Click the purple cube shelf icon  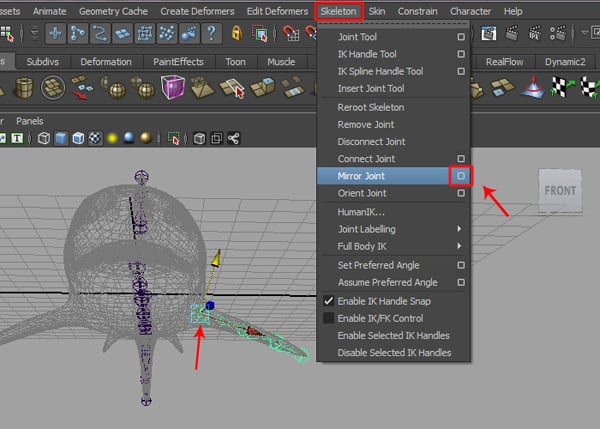point(173,89)
